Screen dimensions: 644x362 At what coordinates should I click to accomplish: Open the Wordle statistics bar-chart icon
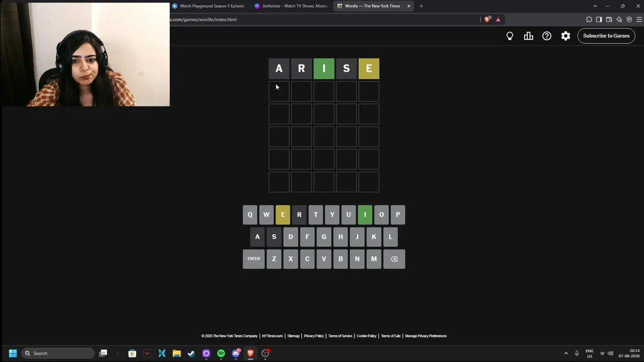tap(528, 36)
